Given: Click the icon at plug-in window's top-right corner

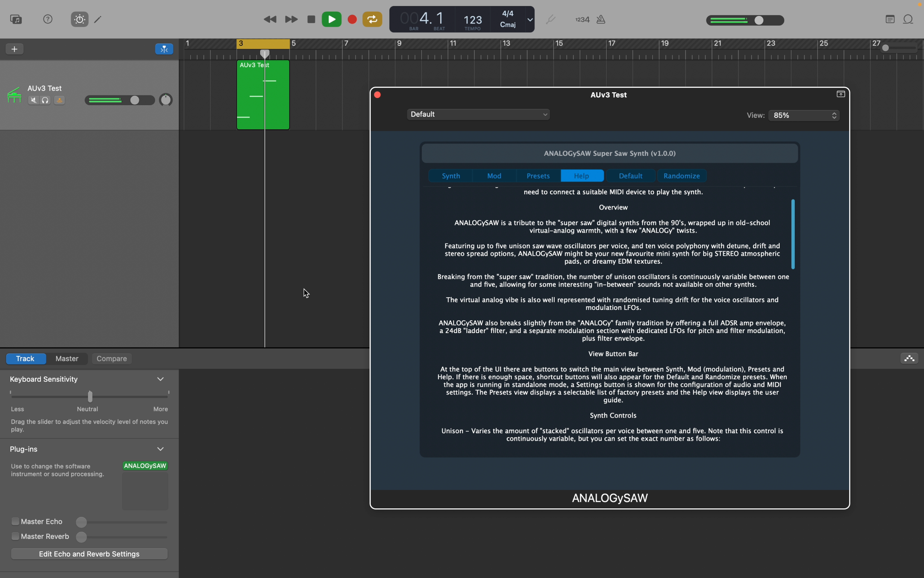Looking at the screenshot, I should point(841,94).
